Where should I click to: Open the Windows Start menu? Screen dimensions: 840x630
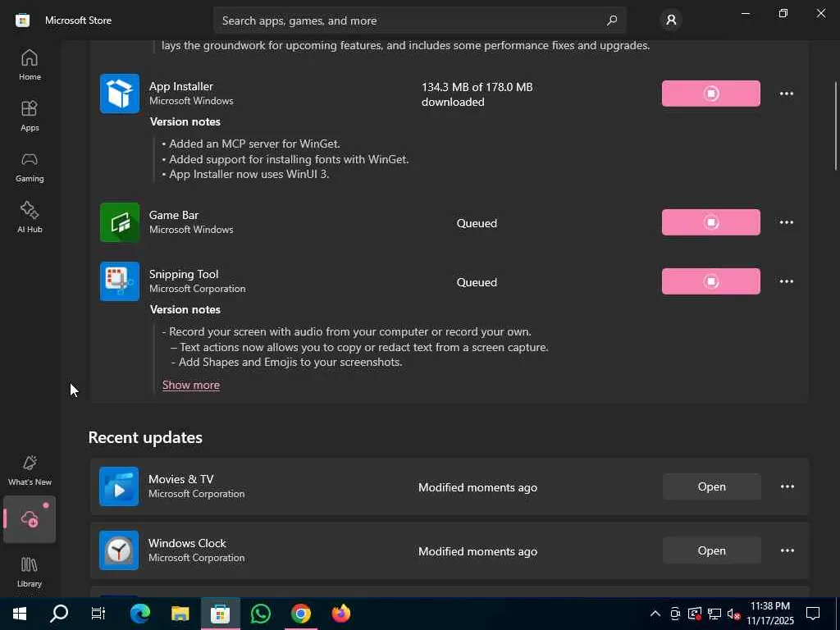(20, 614)
